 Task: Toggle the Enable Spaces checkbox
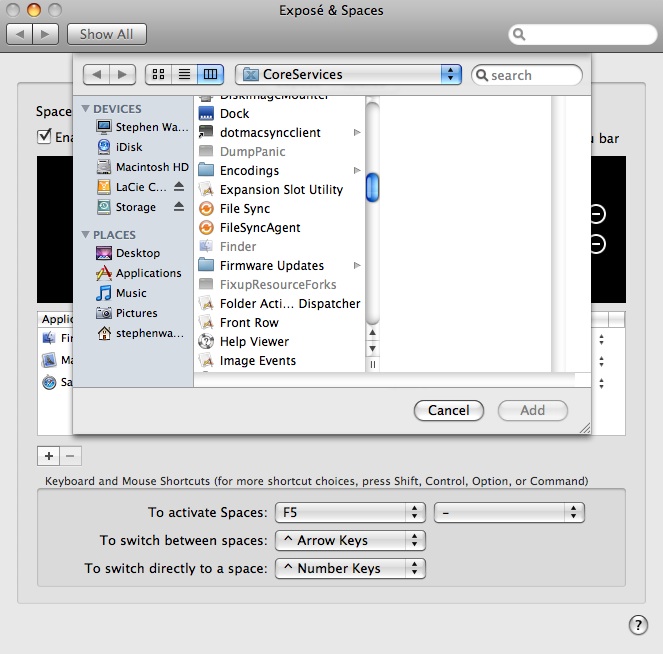[x=44, y=137]
